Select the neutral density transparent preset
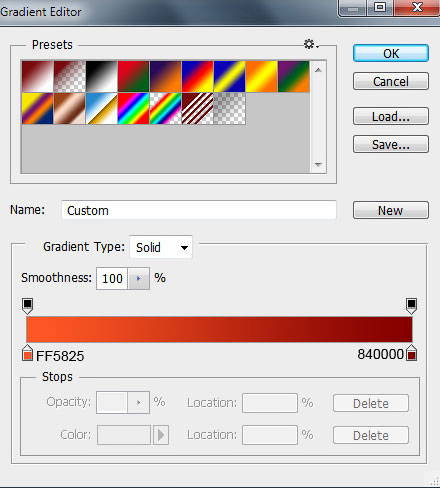Screen dimensions: 440x488 coord(229,108)
